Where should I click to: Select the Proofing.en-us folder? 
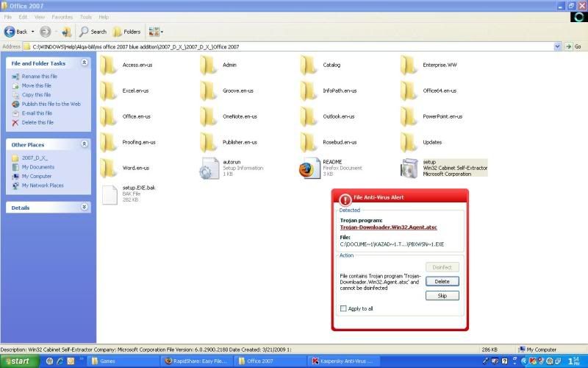point(128,142)
